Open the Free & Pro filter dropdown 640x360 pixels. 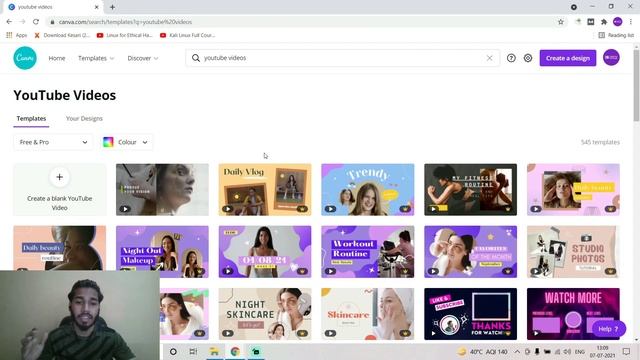(x=53, y=142)
